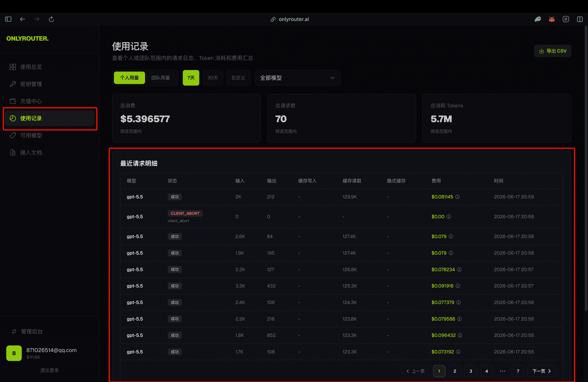Show fee info icon for $0.096432
The height and width of the screenshot is (382, 588).
click(460, 335)
